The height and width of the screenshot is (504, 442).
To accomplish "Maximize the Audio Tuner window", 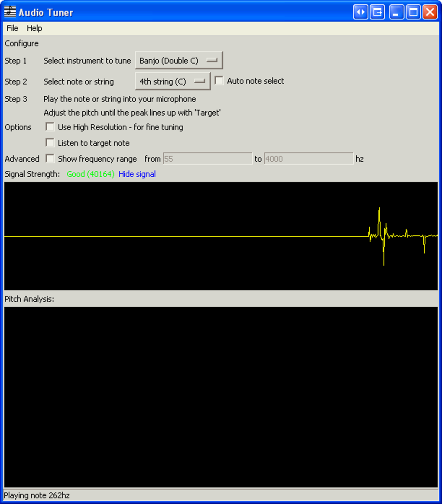I will tap(413, 12).
